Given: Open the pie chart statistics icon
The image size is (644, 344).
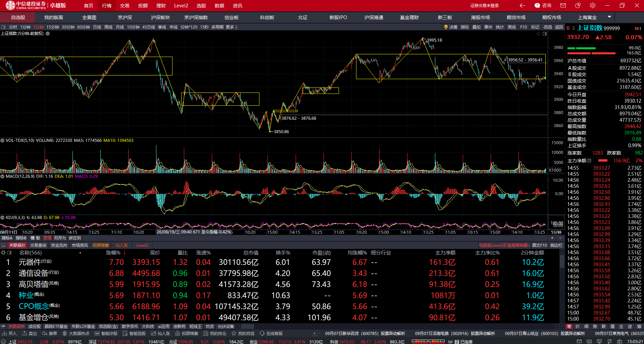Looking at the screenshot, I should [578, 5].
